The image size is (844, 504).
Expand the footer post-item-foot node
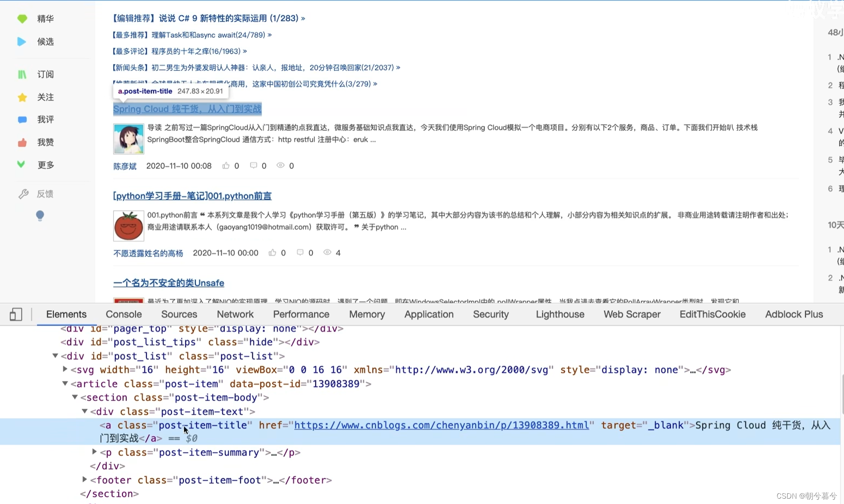85,479
